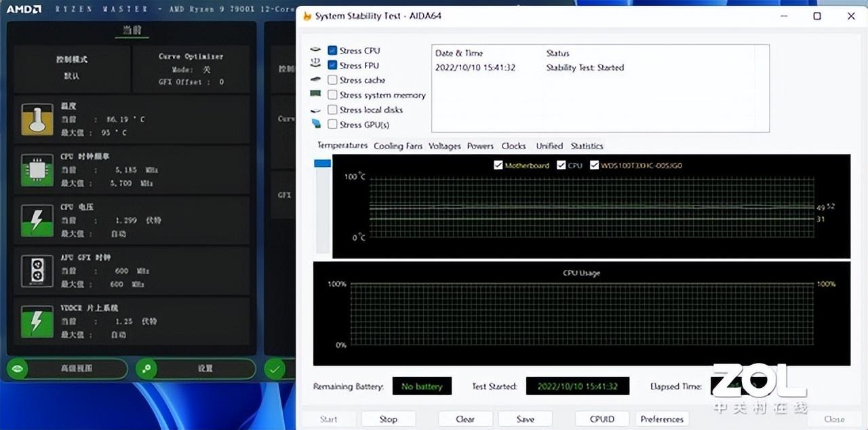868x430 pixels.
Task: Click the Stop button
Action: pos(388,419)
